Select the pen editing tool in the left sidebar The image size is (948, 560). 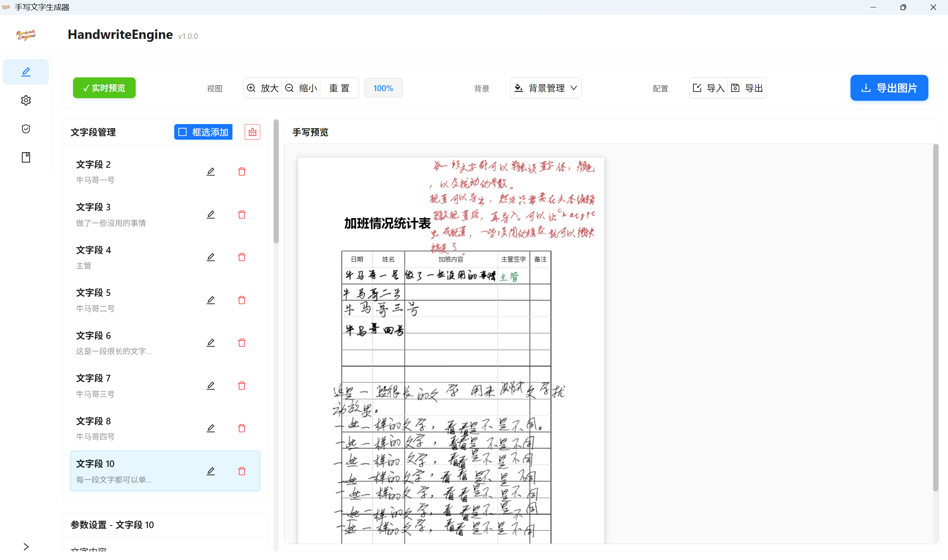point(25,72)
